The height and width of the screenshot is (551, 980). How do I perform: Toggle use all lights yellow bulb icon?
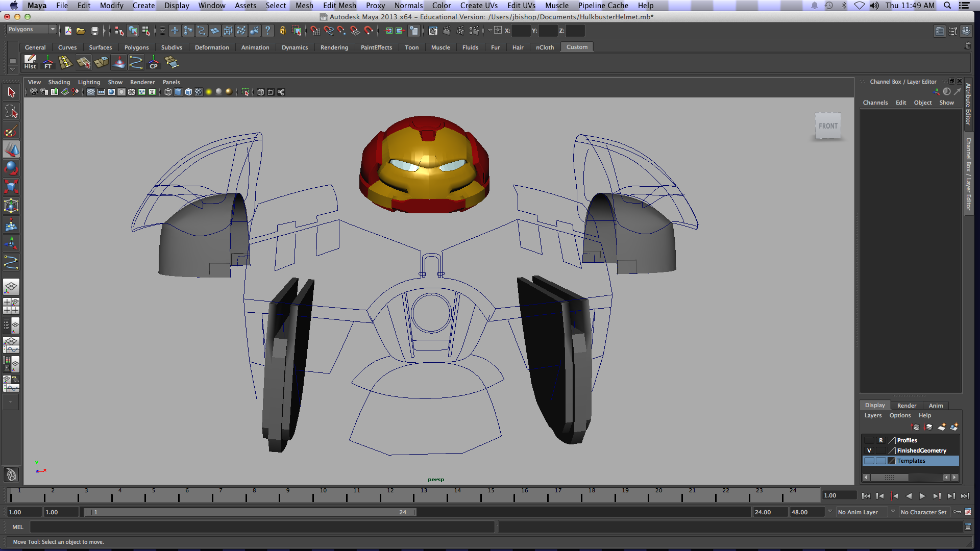[209, 92]
